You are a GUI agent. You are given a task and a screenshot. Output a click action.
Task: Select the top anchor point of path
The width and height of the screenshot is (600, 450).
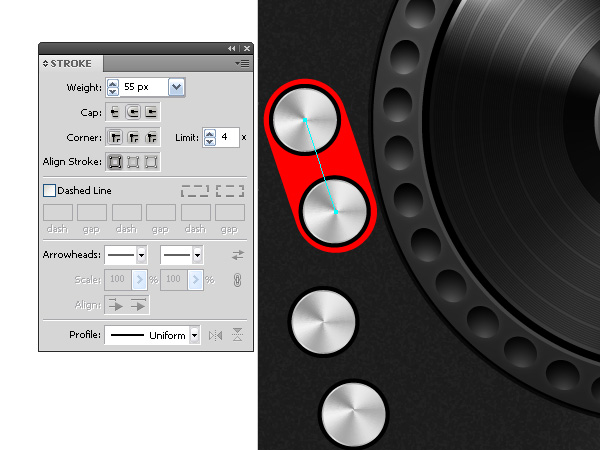point(305,120)
